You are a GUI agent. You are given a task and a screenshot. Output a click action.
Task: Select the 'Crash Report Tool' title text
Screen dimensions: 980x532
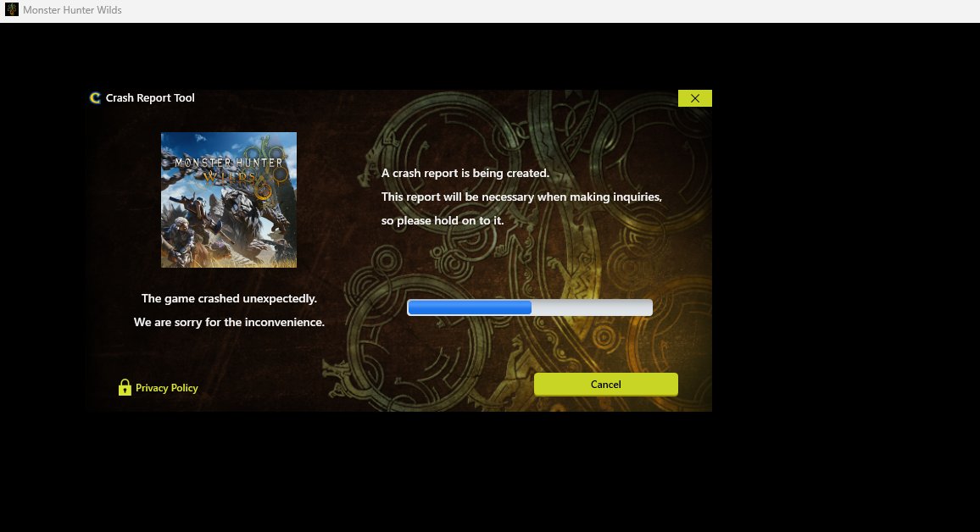coord(150,98)
